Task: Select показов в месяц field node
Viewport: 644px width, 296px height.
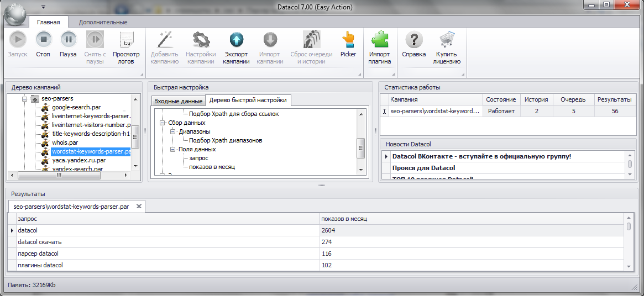Action: point(212,167)
